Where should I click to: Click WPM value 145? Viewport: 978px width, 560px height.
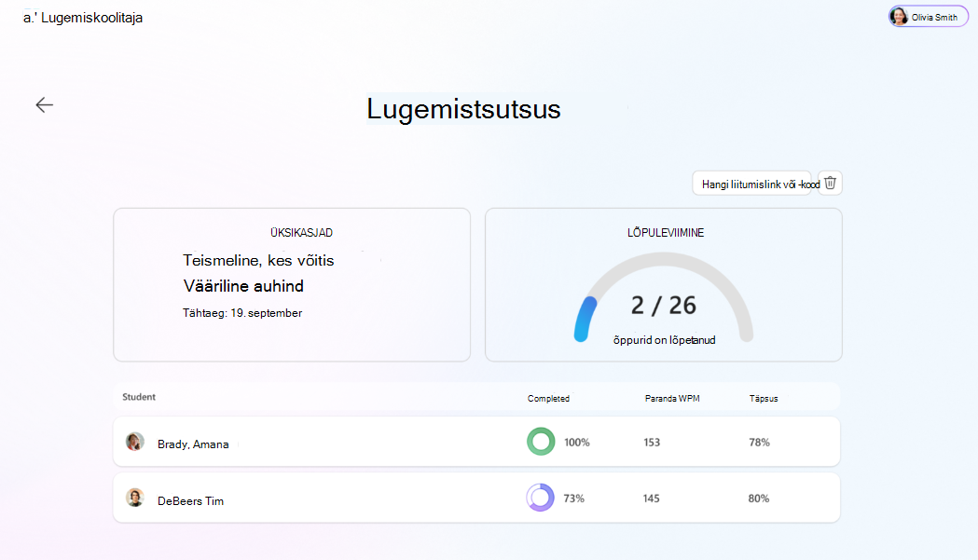[x=651, y=499]
